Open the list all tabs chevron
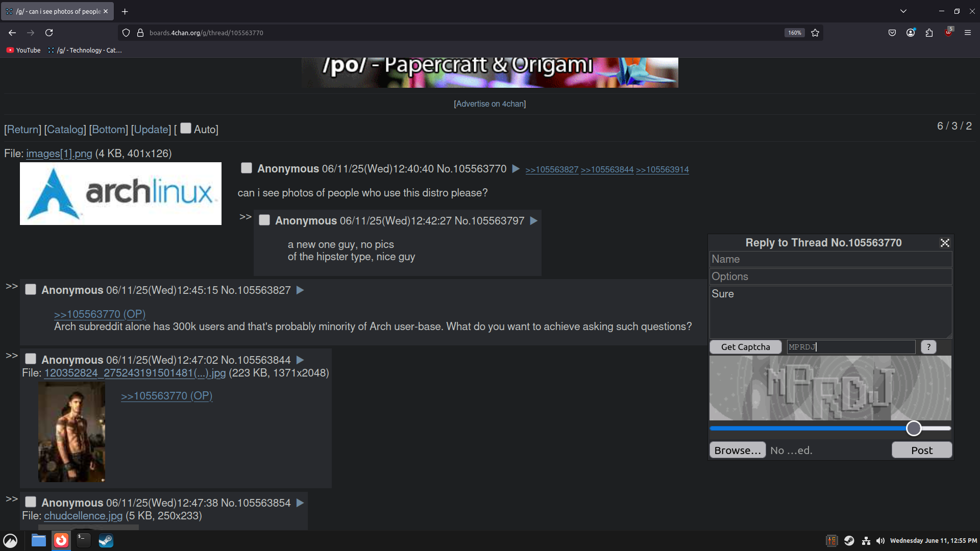Image resolution: width=980 pixels, height=551 pixels. click(x=903, y=11)
